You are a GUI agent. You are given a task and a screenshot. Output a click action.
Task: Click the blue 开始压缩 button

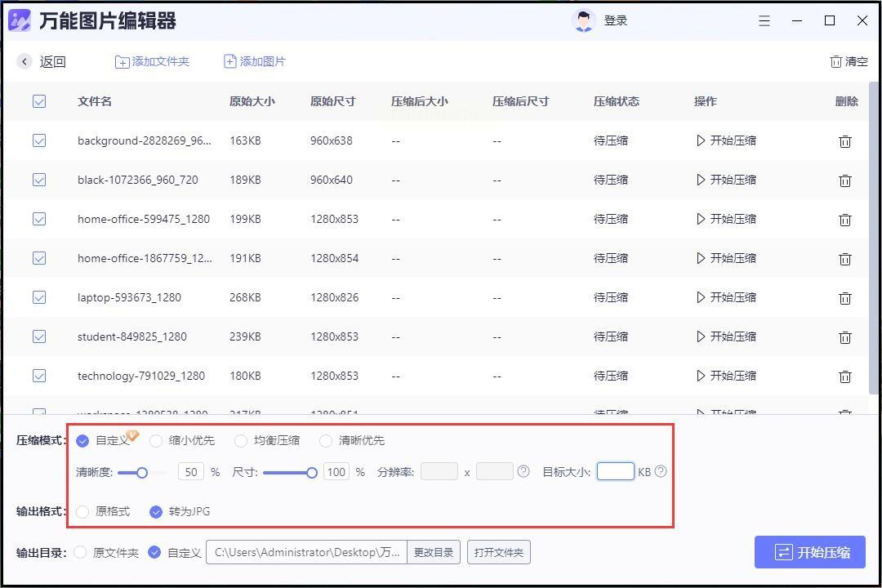pos(809,552)
